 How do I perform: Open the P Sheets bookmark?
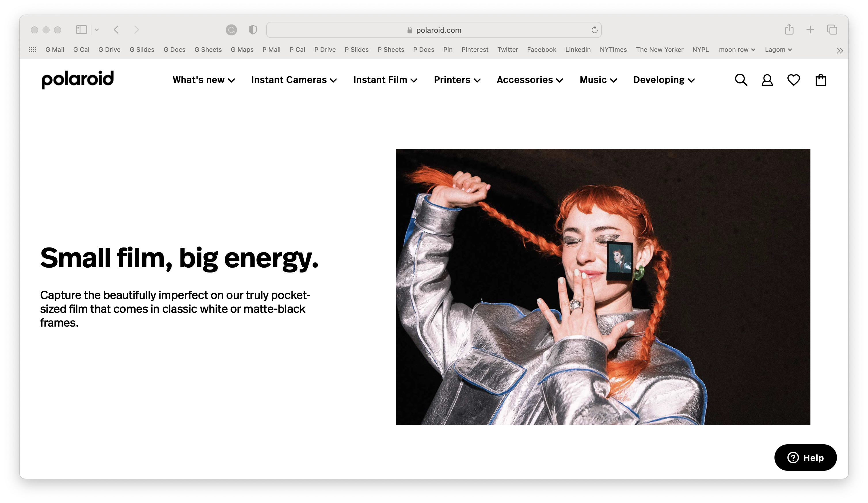(x=391, y=49)
